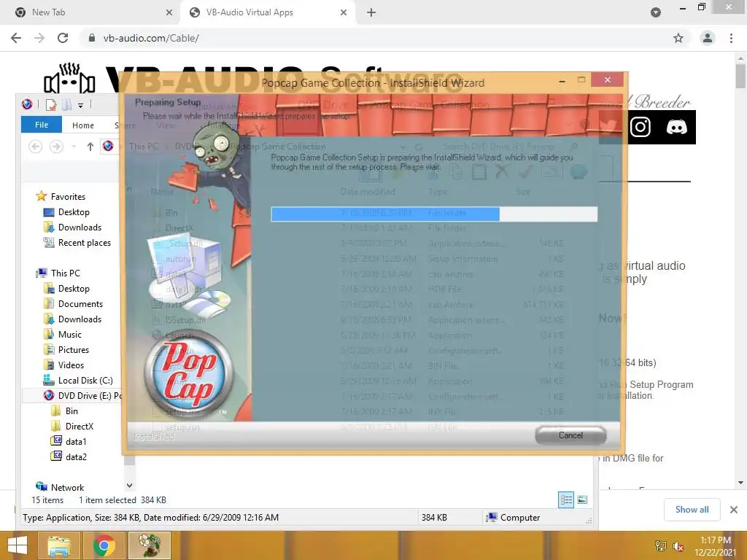The width and height of the screenshot is (747, 560).
Task: Switch Explorer to details view icon
Action: 566,499
